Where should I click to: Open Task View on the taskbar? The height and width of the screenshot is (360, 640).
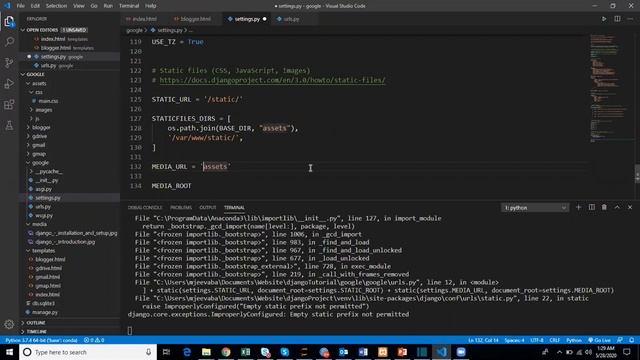[166, 352]
